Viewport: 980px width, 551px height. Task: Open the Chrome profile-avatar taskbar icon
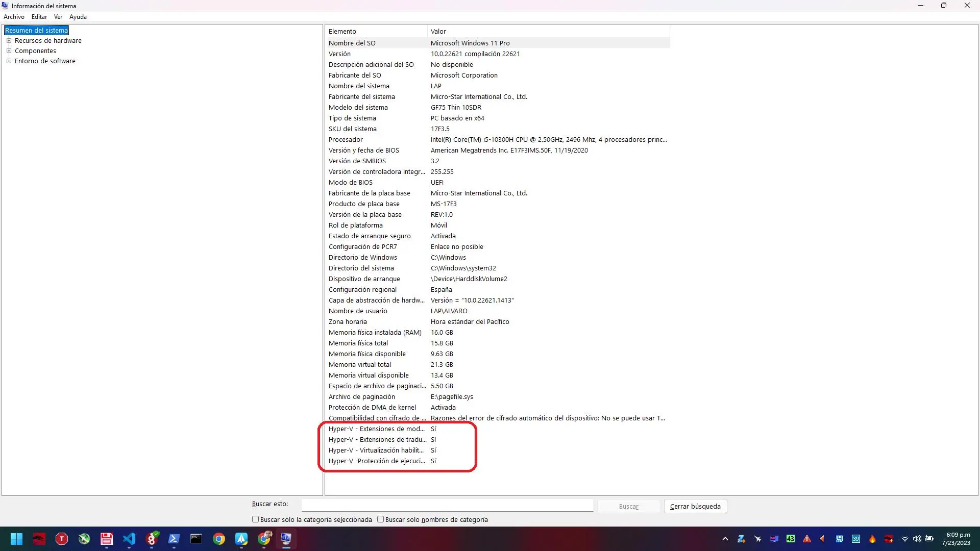pos(264,539)
